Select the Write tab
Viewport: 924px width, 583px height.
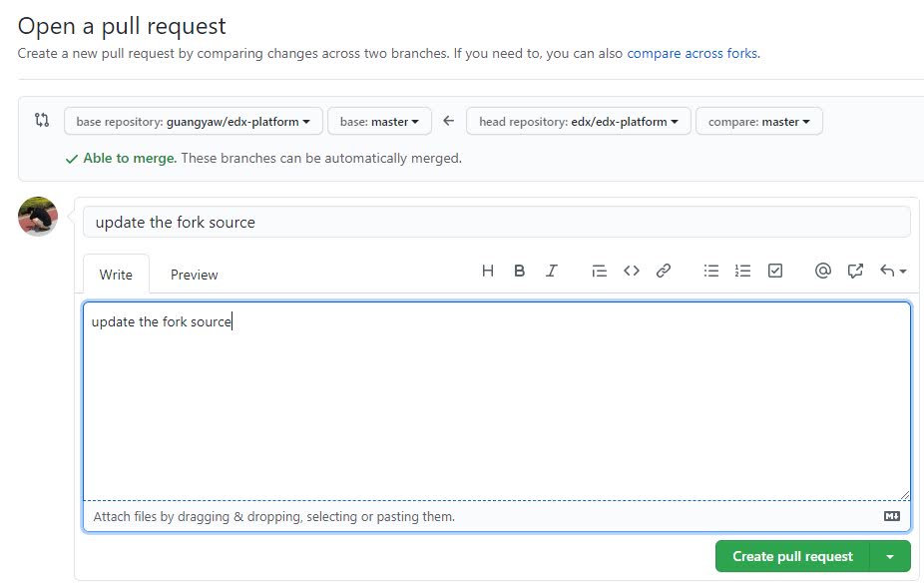click(x=116, y=275)
